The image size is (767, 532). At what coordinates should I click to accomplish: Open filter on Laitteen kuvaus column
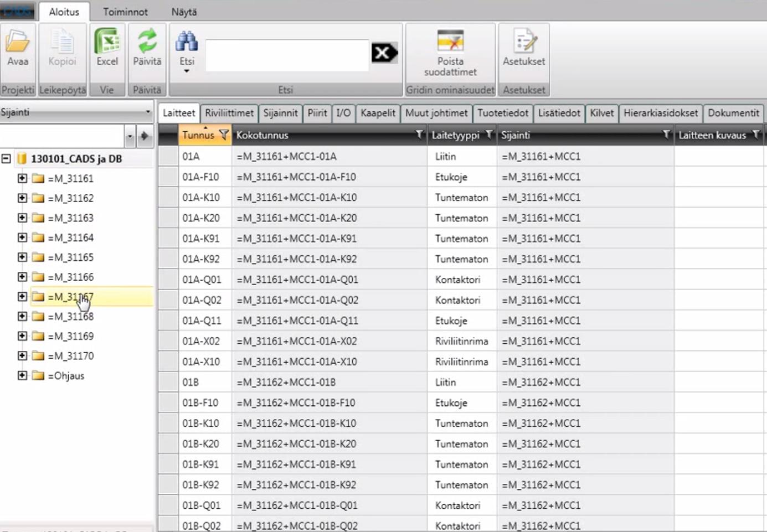(755, 135)
